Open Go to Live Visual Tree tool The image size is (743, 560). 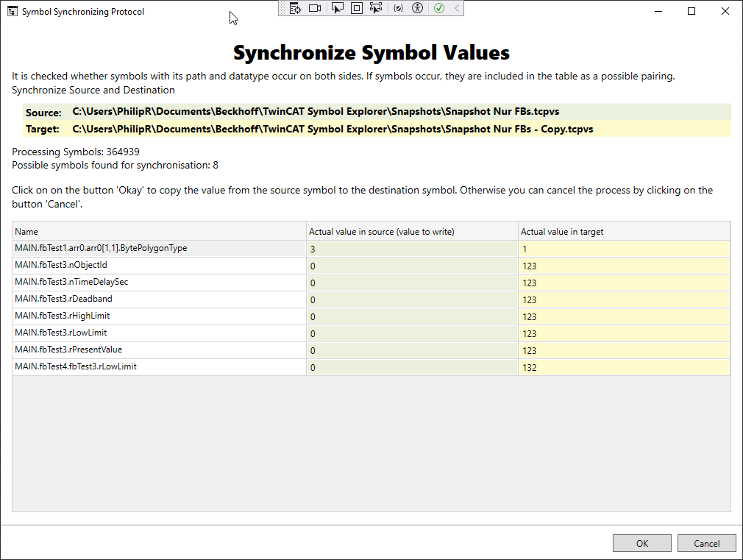(295, 8)
